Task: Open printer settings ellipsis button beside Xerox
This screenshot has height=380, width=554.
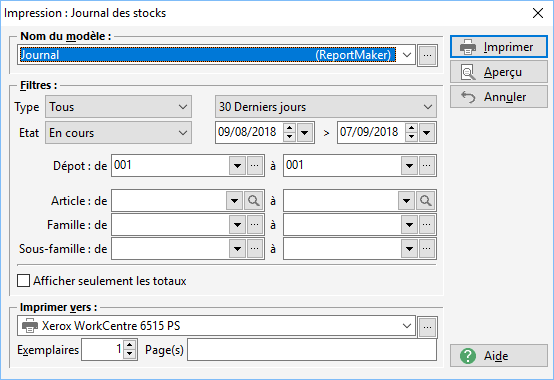Action: (x=428, y=327)
